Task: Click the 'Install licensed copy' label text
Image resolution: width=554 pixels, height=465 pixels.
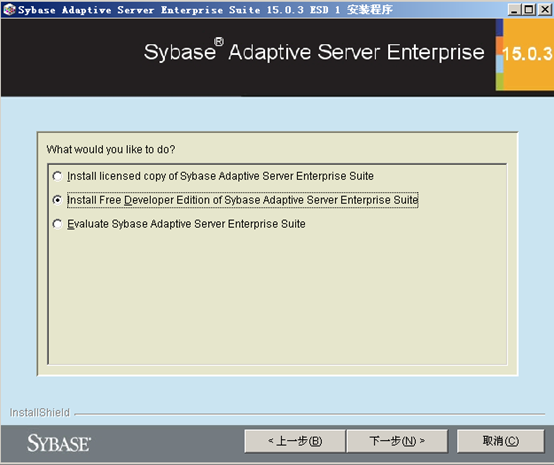Action: (x=220, y=176)
